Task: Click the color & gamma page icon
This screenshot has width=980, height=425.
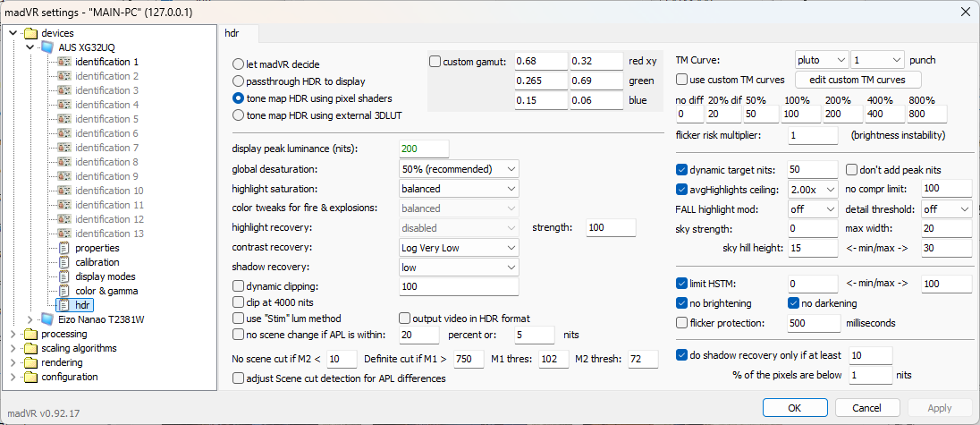Action: pos(64,291)
